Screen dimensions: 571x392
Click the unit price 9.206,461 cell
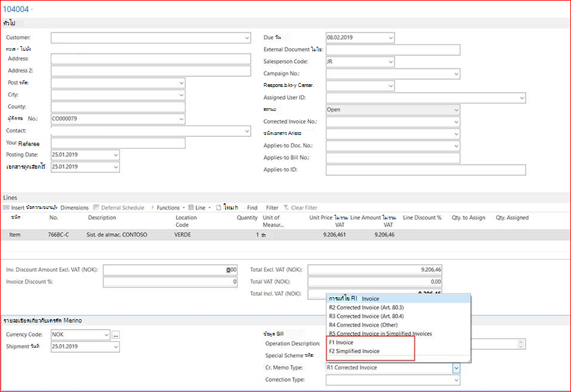[x=334, y=235]
